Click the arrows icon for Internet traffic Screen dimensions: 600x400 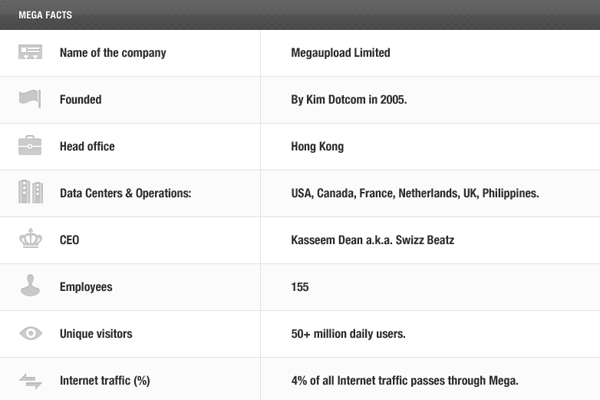(x=31, y=381)
